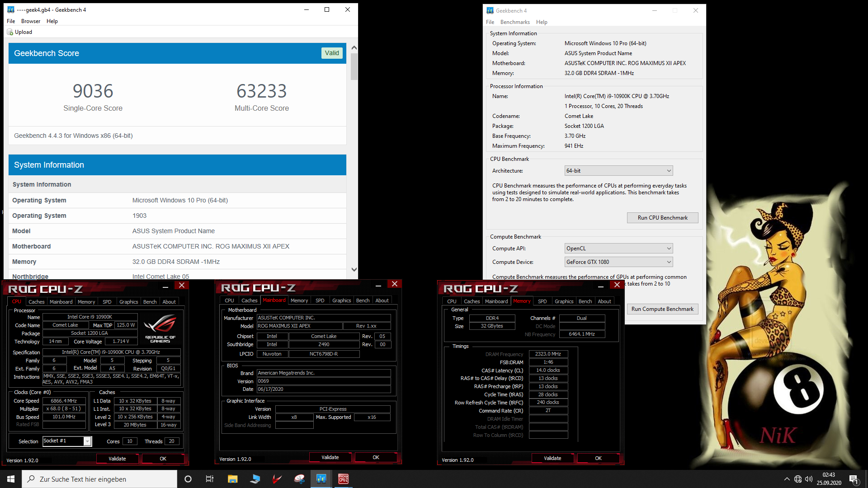Open File Explorer from taskbar
The image size is (868, 488).
coord(232,479)
